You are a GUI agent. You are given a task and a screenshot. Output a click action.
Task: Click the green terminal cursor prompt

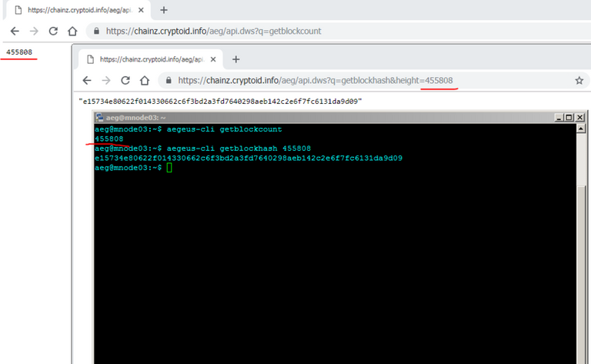click(169, 168)
